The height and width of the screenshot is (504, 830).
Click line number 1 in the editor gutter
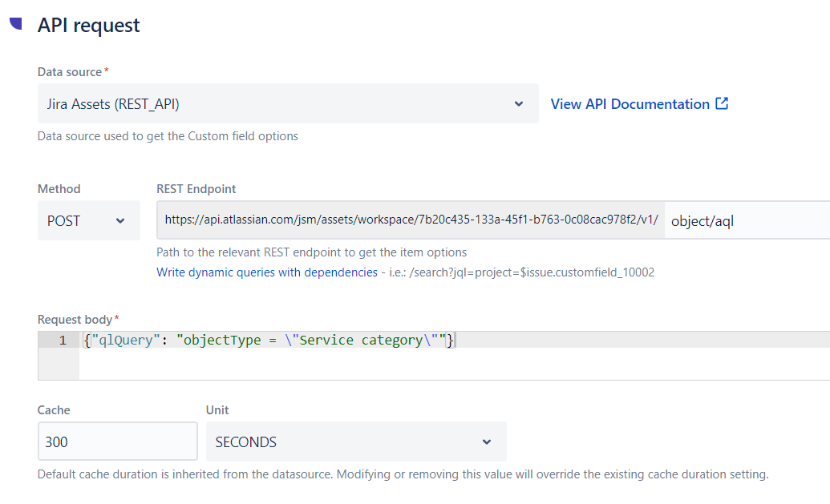63,341
